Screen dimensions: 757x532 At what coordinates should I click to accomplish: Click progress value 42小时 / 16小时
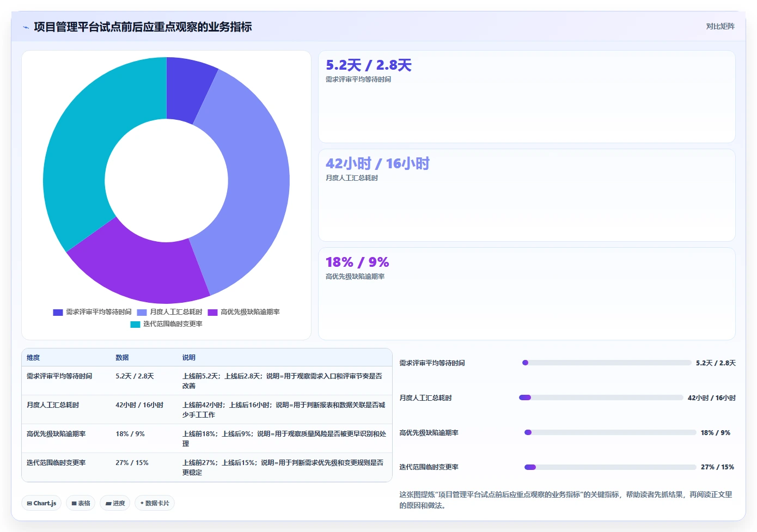point(712,398)
